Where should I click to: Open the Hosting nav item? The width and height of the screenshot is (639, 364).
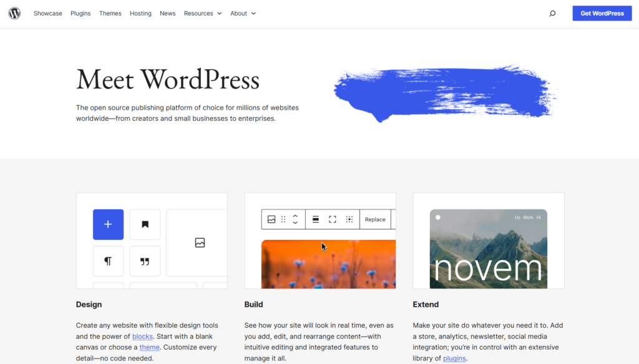coord(140,14)
